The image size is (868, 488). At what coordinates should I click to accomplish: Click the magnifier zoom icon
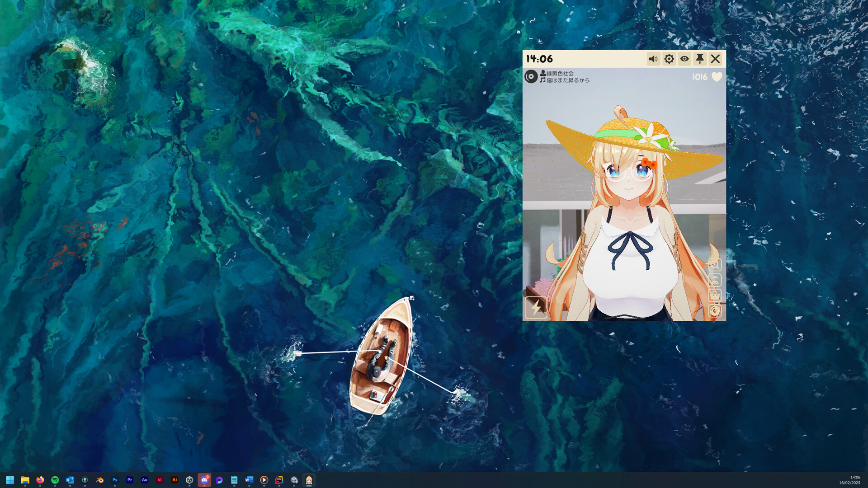click(714, 264)
